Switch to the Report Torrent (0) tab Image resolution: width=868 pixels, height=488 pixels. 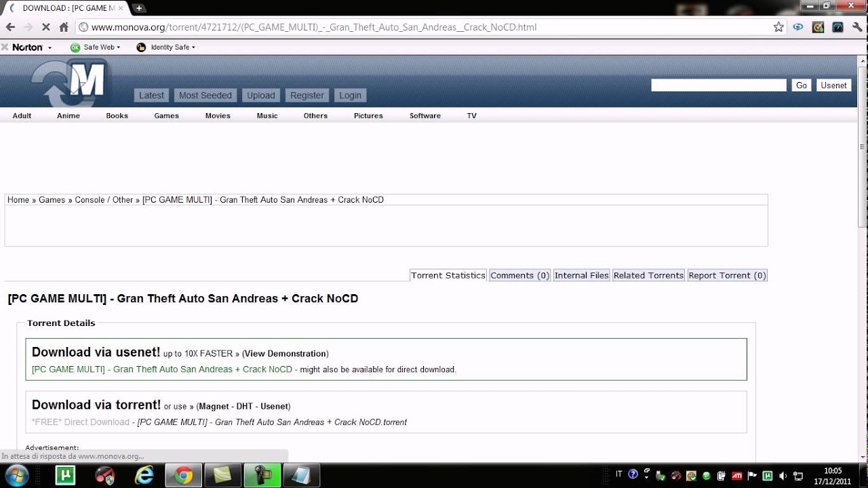pyautogui.click(x=727, y=275)
